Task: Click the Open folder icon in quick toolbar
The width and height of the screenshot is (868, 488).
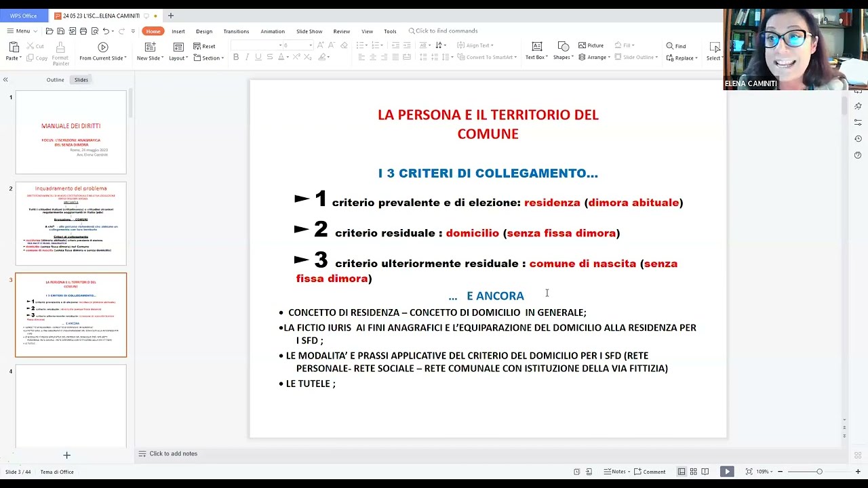Action: pos(50,31)
